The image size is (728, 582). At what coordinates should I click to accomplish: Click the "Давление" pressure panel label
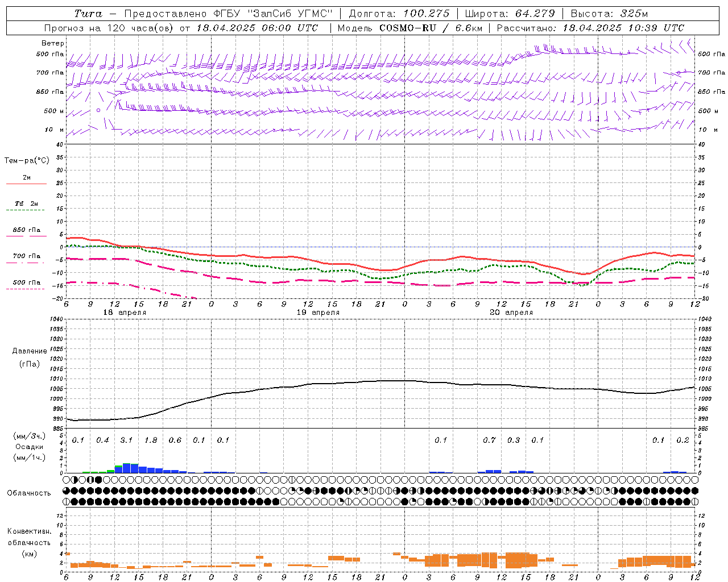pyautogui.click(x=30, y=351)
